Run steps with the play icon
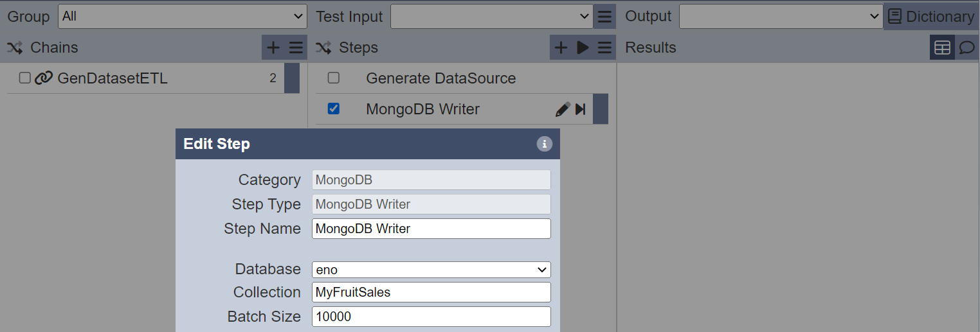 (583, 48)
